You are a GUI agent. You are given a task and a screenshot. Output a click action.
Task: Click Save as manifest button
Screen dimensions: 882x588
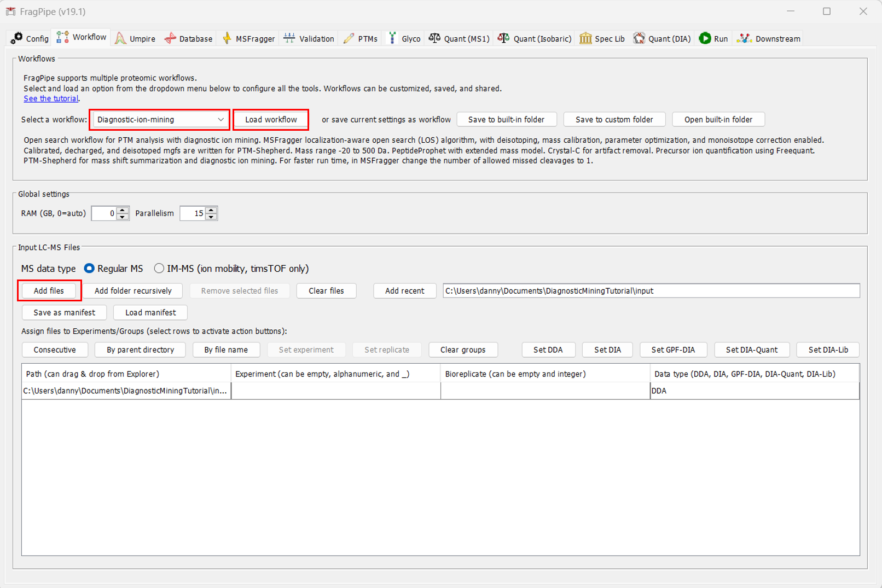click(64, 312)
